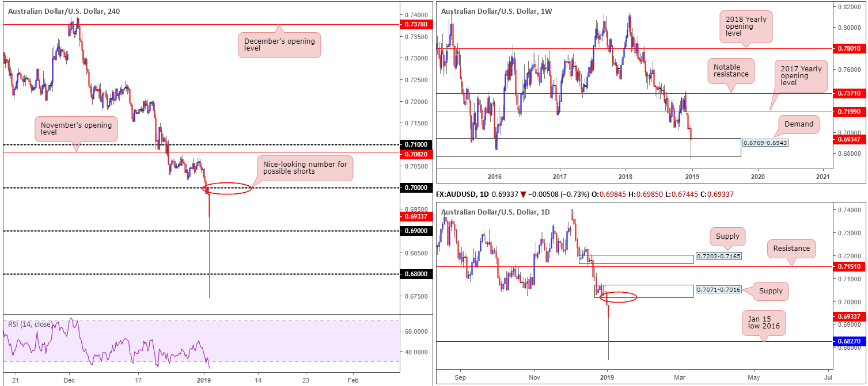Image resolution: width=868 pixels, height=386 pixels.
Task: Select the 'Supply' callout near 0.7203-0.7165
Action: coord(727,236)
